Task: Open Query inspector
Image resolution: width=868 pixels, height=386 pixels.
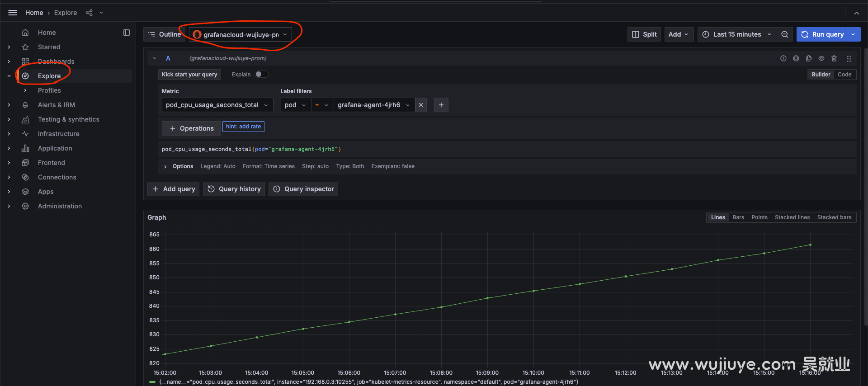Action: 303,189
